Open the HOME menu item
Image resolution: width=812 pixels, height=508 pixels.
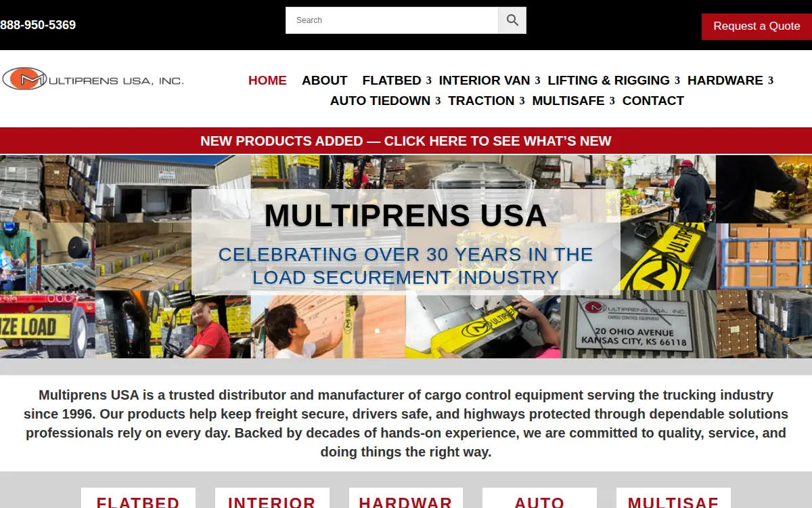click(267, 80)
